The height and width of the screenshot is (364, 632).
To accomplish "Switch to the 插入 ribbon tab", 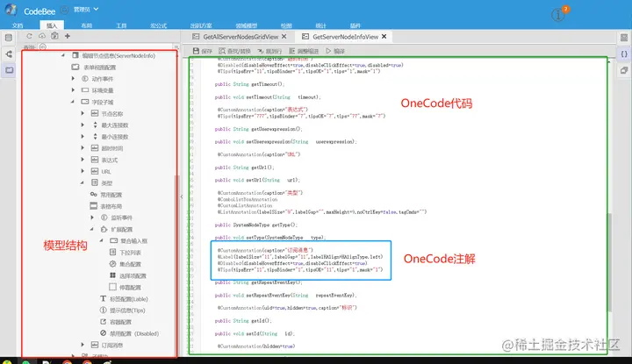I will [x=52, y=25].
